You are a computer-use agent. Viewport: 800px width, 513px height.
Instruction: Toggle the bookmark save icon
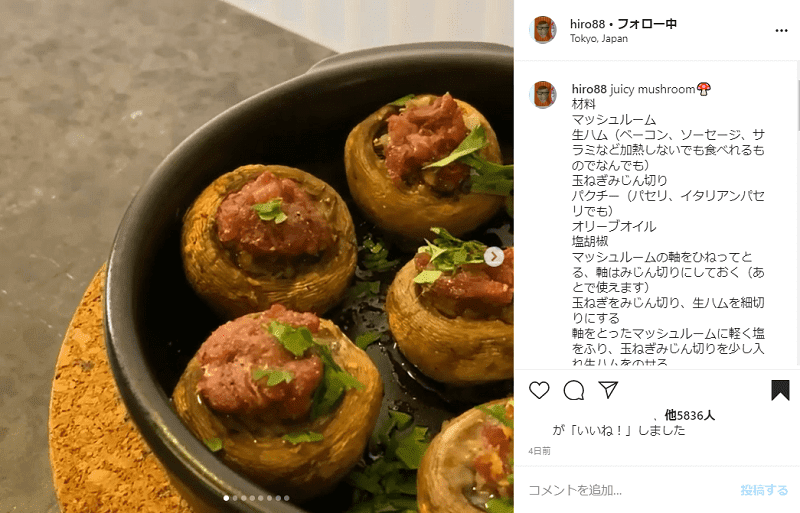[780, 390]
